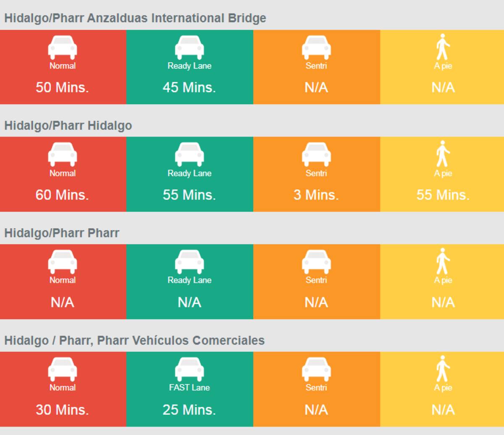Open the Hidalgo/Pharr Anzalduas International Bridge heading

135,18
